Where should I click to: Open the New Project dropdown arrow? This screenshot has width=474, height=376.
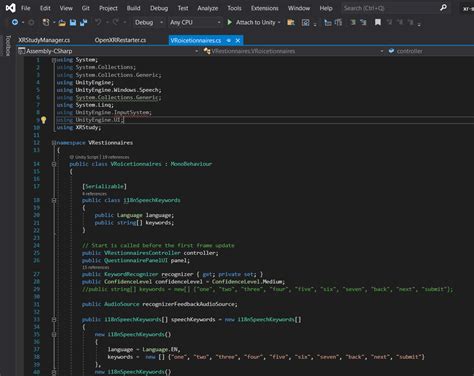point(54,22)
